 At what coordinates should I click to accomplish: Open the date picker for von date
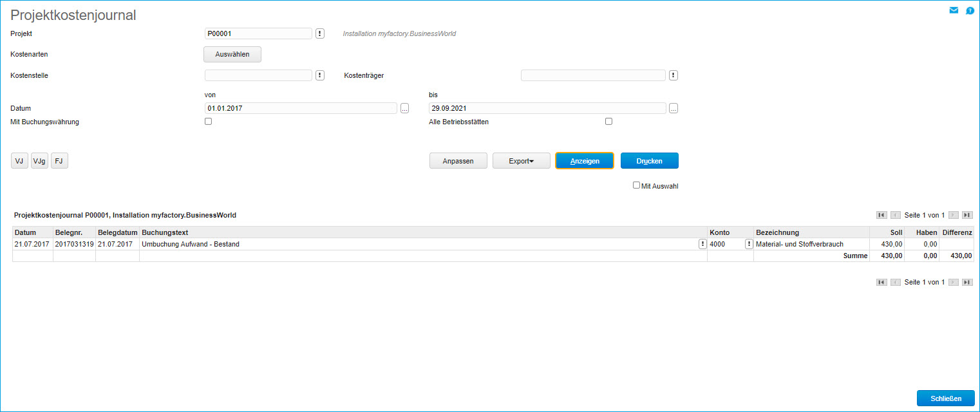click(404, 108)
